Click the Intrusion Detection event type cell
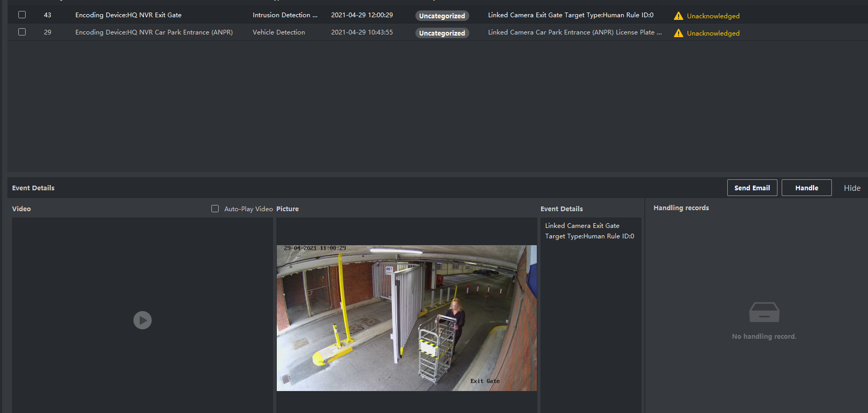The width and height of the screenshot is (868, 413). (285, 15)
